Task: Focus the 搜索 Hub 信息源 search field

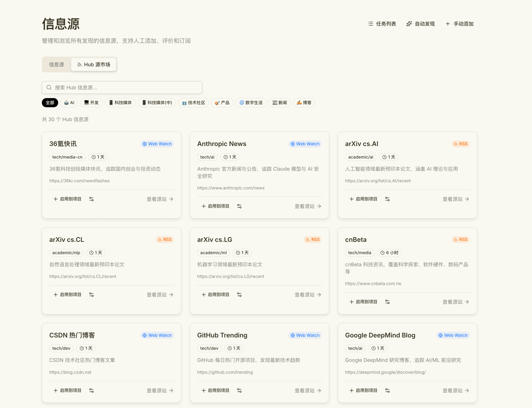Action: [x=122, y=87]
